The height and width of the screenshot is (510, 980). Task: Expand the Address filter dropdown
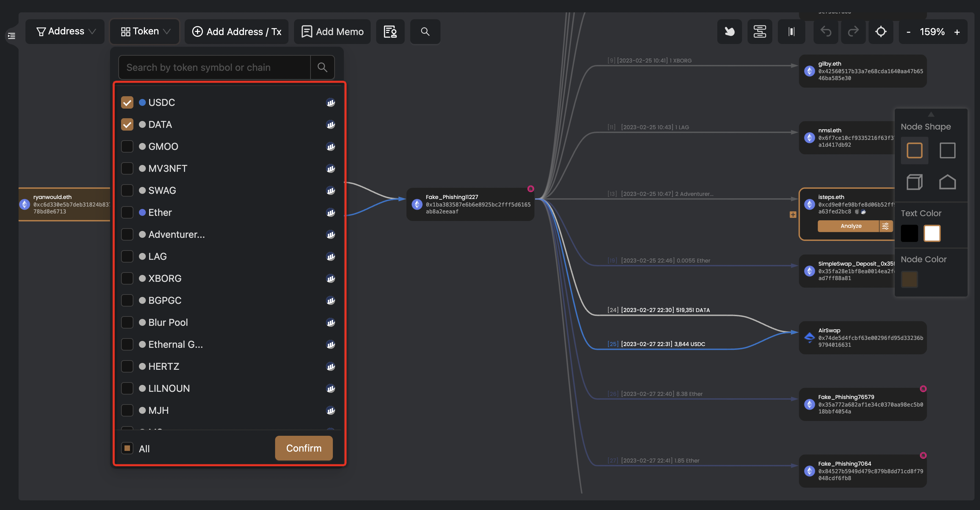click(x=65, y=32)
